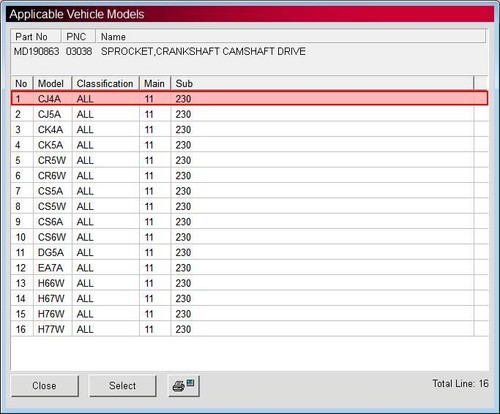Click the Classification column header
The image size is (500, 414).
coord(106,83)
